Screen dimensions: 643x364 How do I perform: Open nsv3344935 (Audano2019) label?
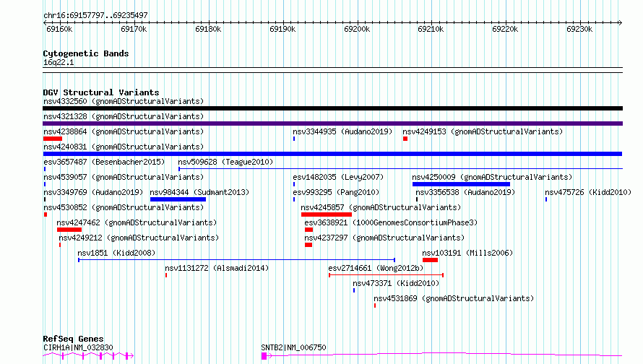point(342,131)
